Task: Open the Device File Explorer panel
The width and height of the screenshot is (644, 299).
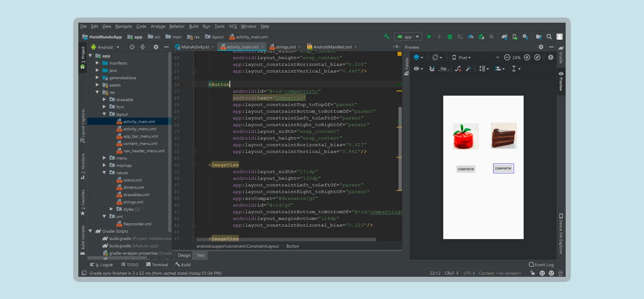Action: 561,234
